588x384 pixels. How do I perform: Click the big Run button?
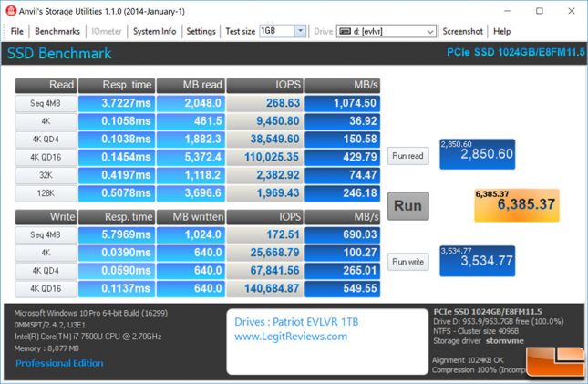(408, 206)
